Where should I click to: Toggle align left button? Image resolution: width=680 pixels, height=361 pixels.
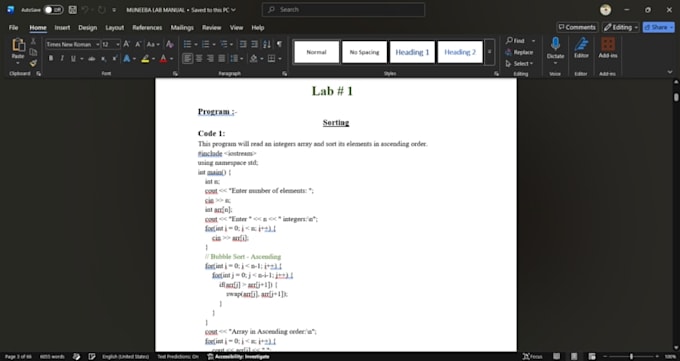(x=187, y=59)
